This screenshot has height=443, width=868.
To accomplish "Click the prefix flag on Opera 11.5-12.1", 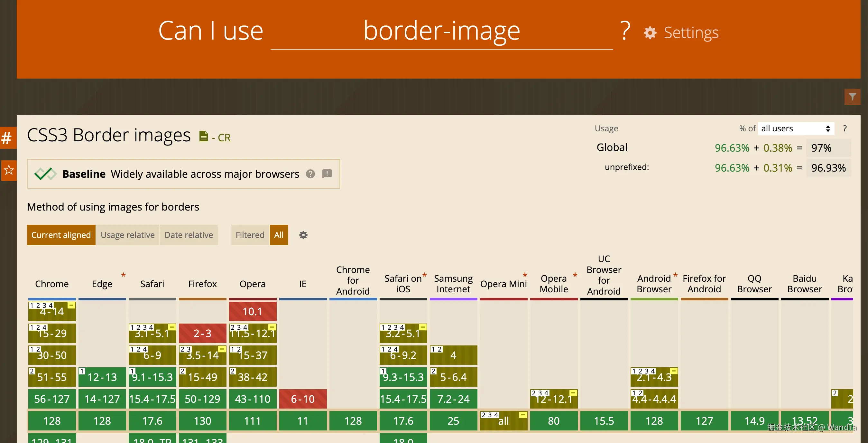I will click(x=272, y=327).
